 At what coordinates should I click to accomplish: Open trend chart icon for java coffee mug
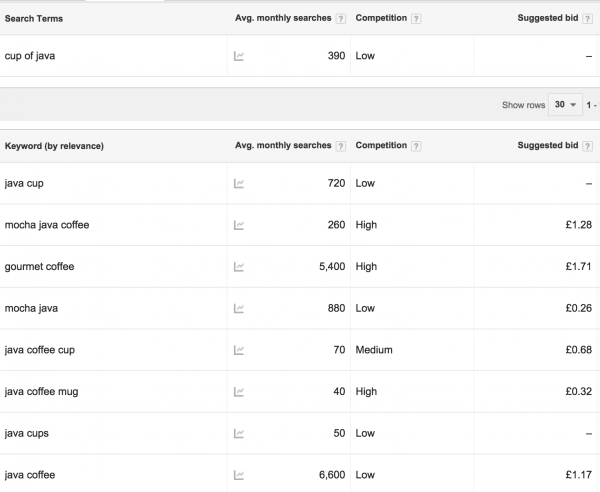(239, 392)
